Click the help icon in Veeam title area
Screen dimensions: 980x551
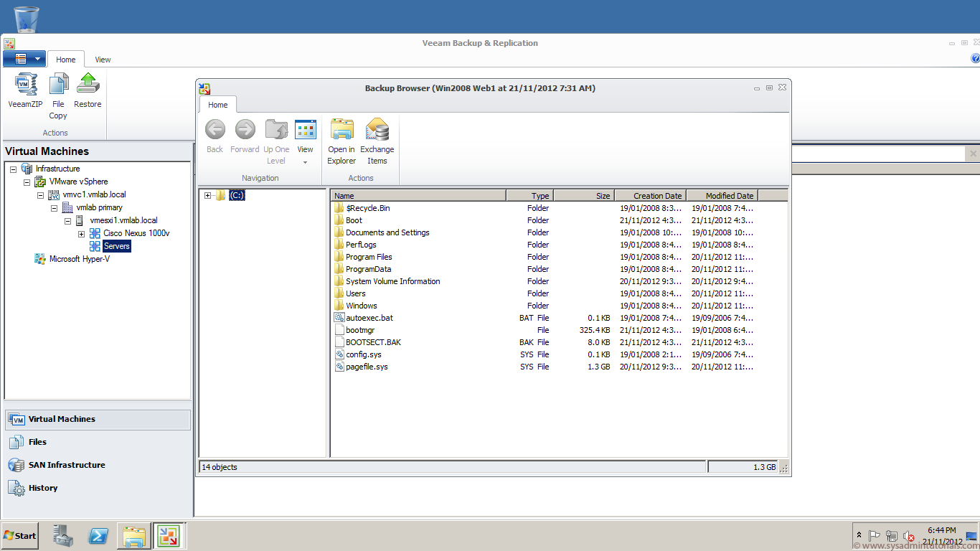975,59
